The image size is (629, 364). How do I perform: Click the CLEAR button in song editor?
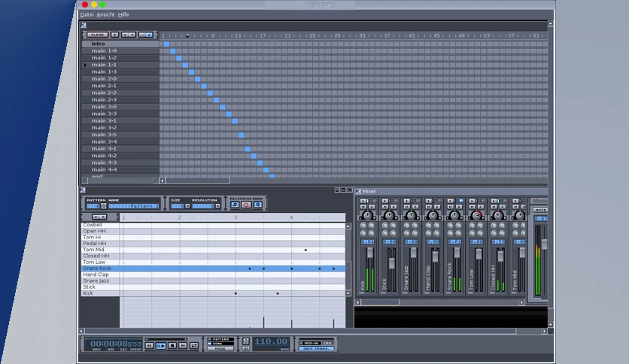pos(97,35)
